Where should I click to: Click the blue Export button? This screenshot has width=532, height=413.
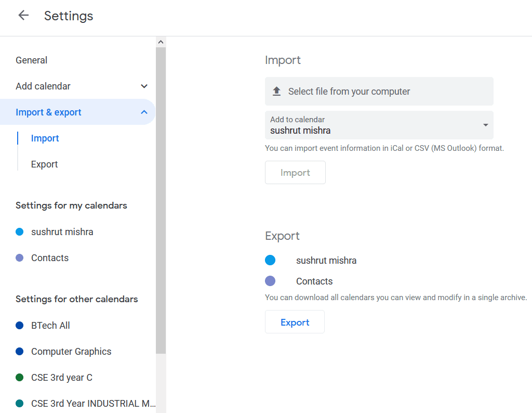pyautogui.click(x=295, y=322)
